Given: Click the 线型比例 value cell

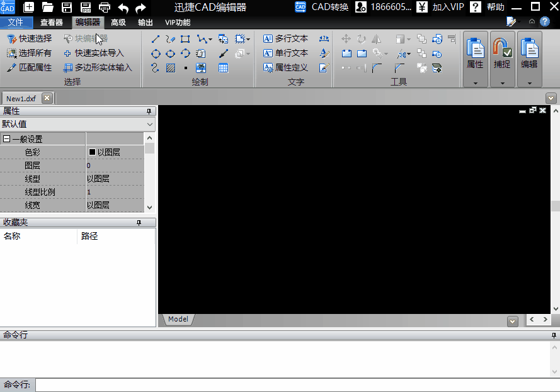Looking at the screenshot, I should coord(115,192).
